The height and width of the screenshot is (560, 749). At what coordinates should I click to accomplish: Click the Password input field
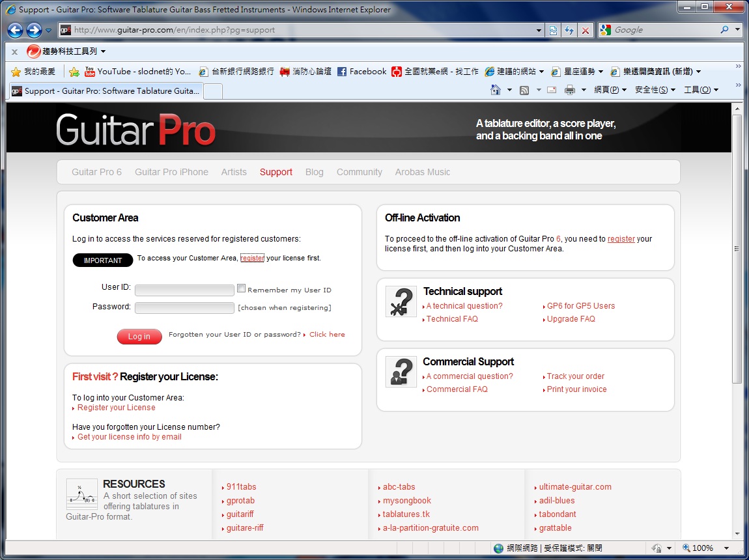184,307
